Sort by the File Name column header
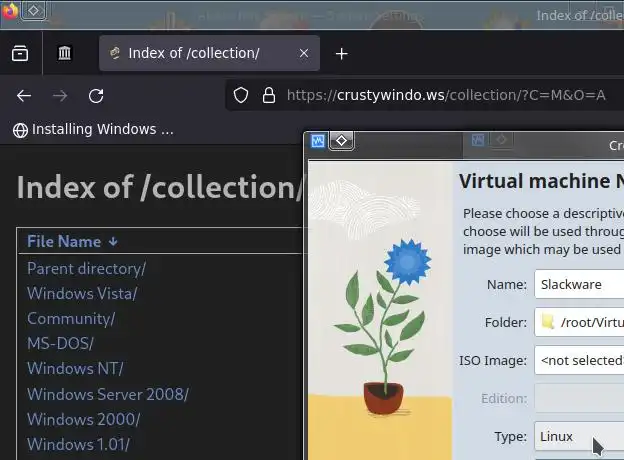 [64, 242]
